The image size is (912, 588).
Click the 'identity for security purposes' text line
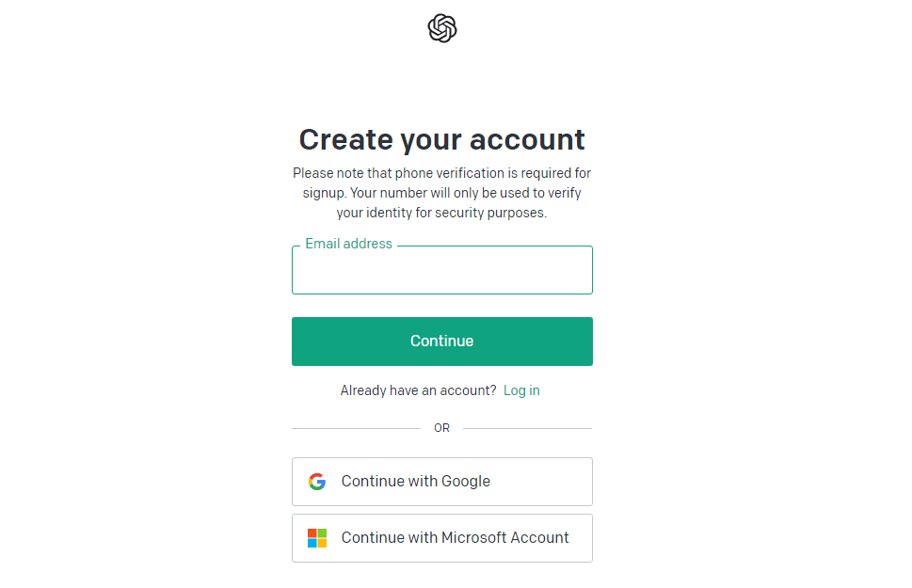(x=441, y=213)
